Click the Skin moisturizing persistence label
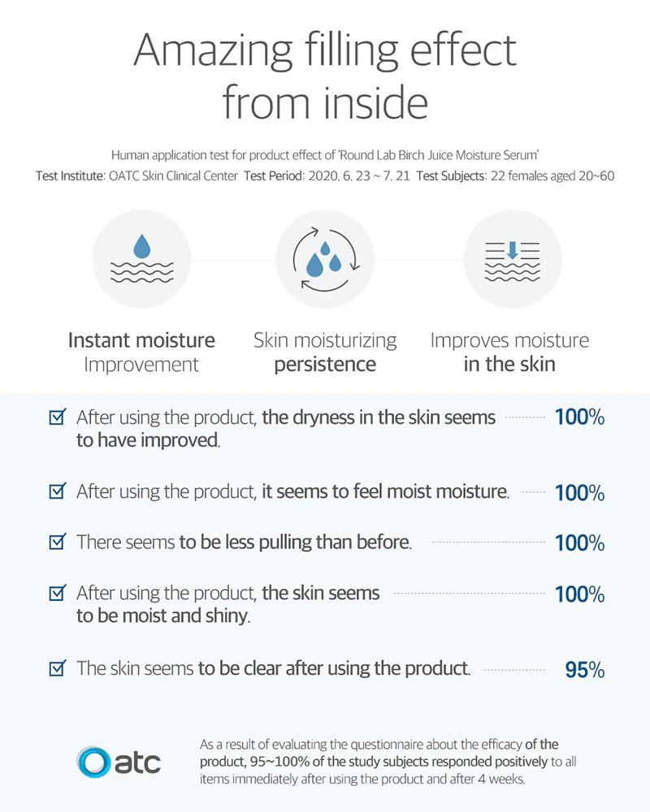Viewport: 650px width, 812px height. [325, 352]
